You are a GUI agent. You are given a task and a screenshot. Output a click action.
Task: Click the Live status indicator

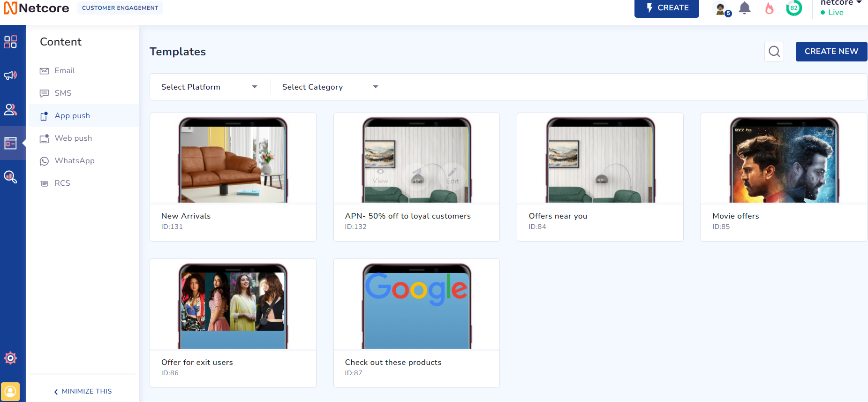point(832,13)
